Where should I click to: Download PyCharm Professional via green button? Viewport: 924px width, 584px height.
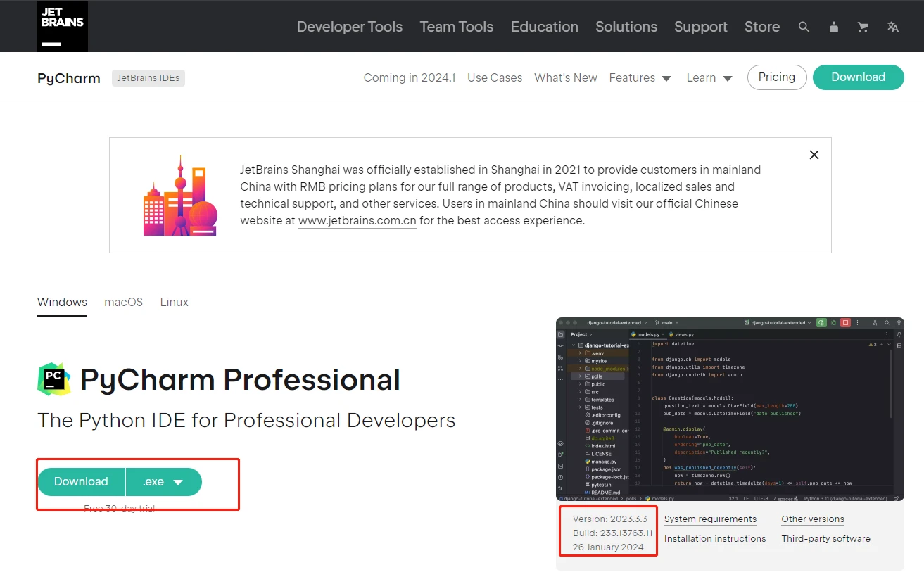81,482
